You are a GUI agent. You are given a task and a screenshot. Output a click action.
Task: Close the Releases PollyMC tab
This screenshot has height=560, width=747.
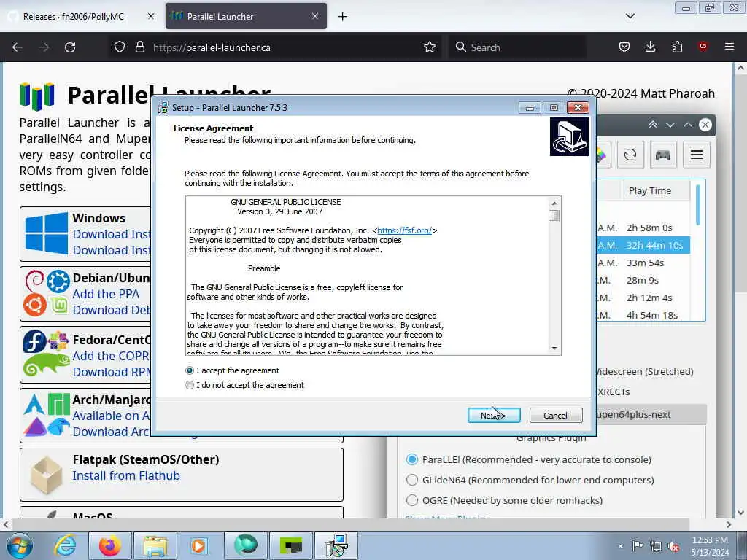150,16
